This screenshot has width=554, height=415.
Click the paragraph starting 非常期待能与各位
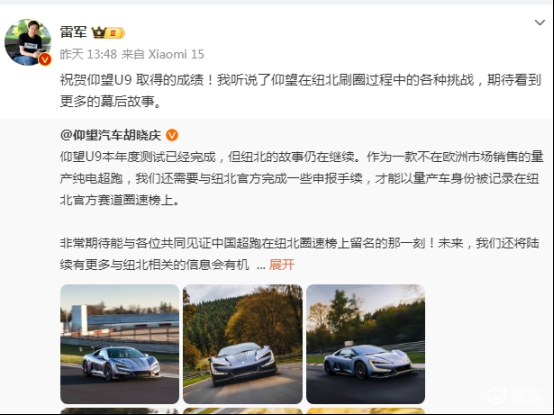(300, 254)
